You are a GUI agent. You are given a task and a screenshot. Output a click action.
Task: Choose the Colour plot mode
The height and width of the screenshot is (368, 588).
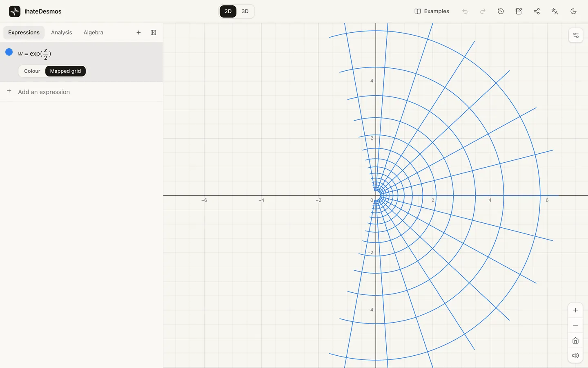[x=32, y=71]
